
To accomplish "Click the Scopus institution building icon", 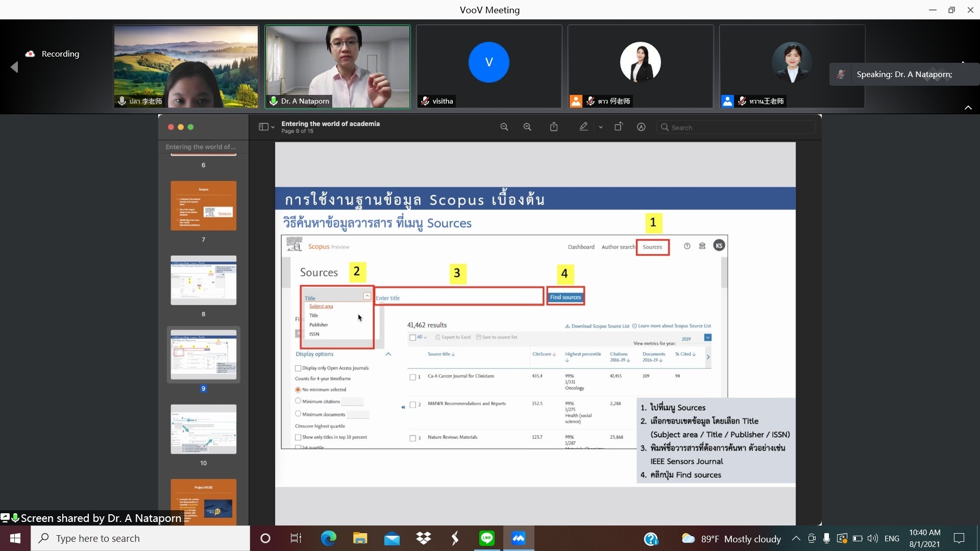I will pos(702,246).
